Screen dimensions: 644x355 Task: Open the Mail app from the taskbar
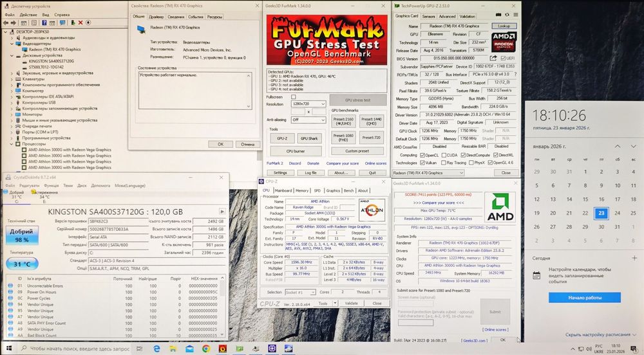click(x=189, y=349)
